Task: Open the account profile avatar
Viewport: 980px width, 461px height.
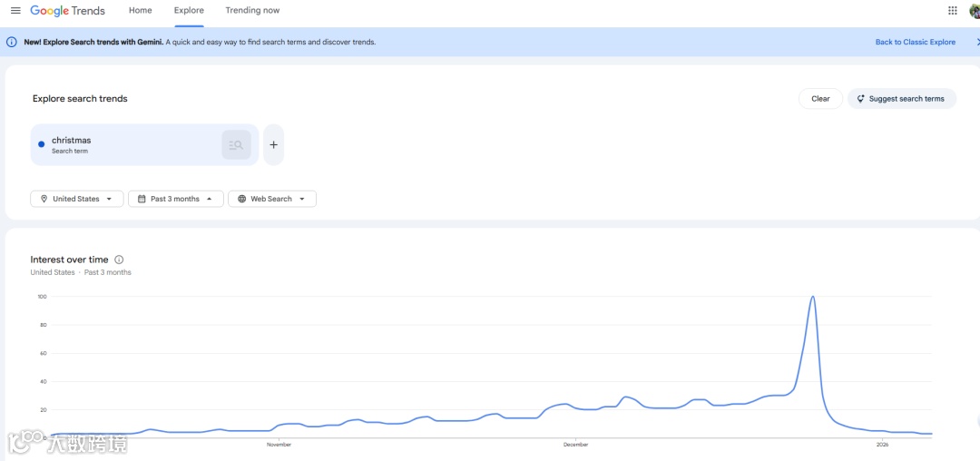Action: tap(975, 11)
